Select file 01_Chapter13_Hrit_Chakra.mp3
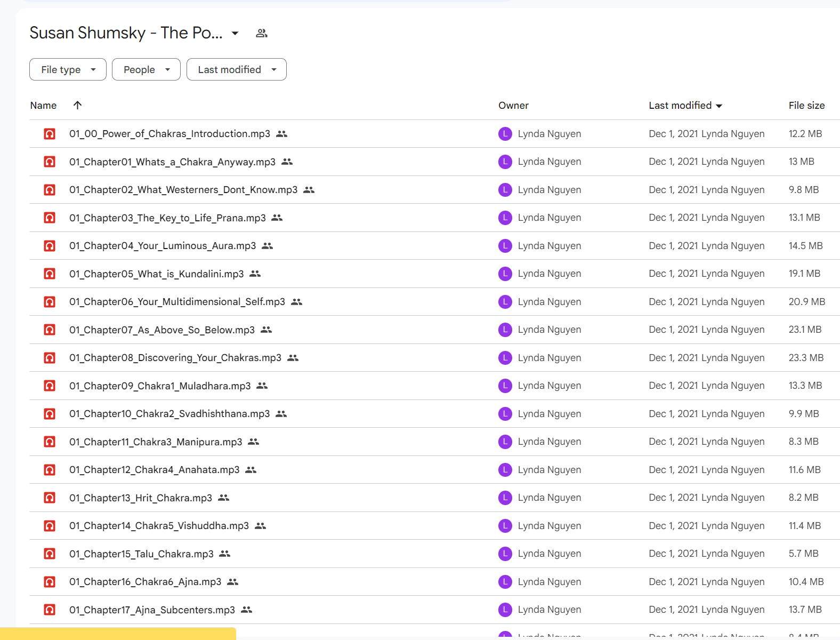 point(141,498)
